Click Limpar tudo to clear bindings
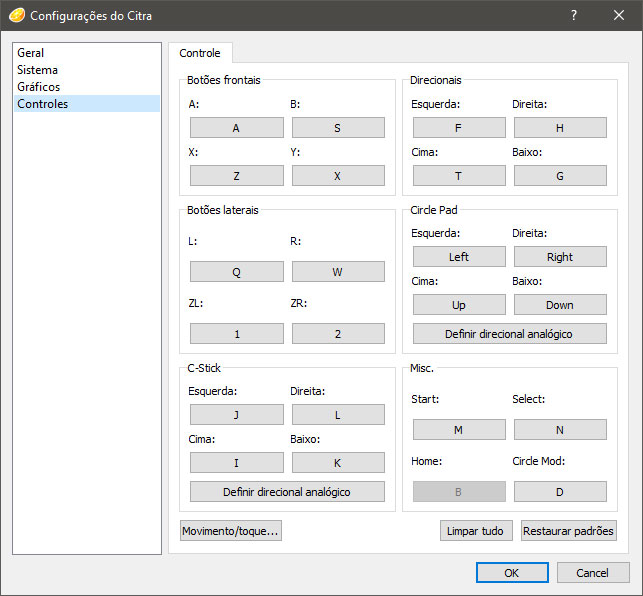This screenshot has width=643, height=596. [x=476, y=531]
